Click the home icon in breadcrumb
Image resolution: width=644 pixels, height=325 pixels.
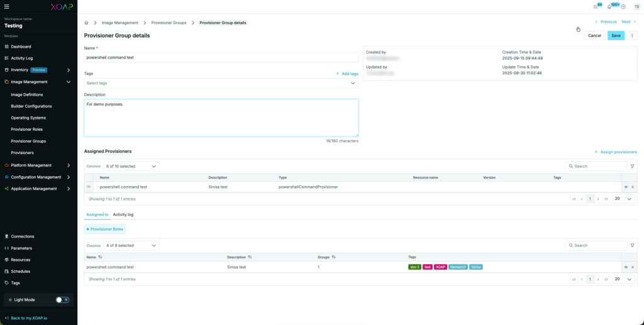pyautogui.click(x=86, y=23)
